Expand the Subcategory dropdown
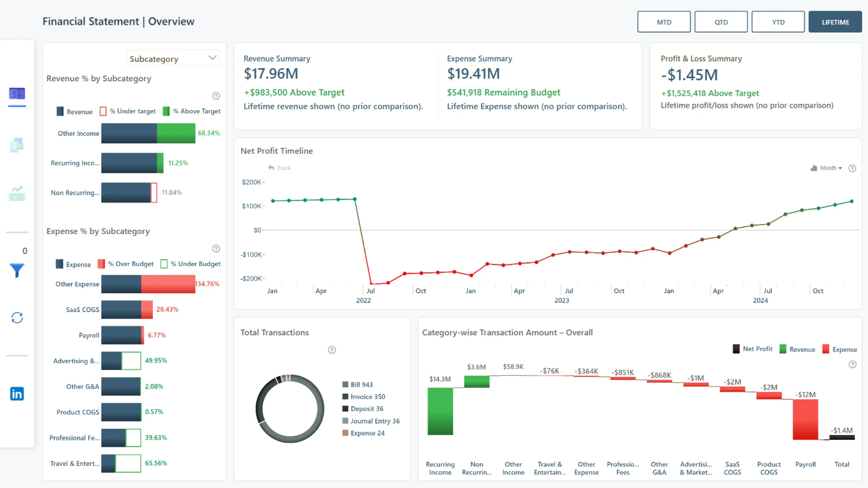Screen dimensions: 868x488 pyautogui.click(x=173, y=58)
